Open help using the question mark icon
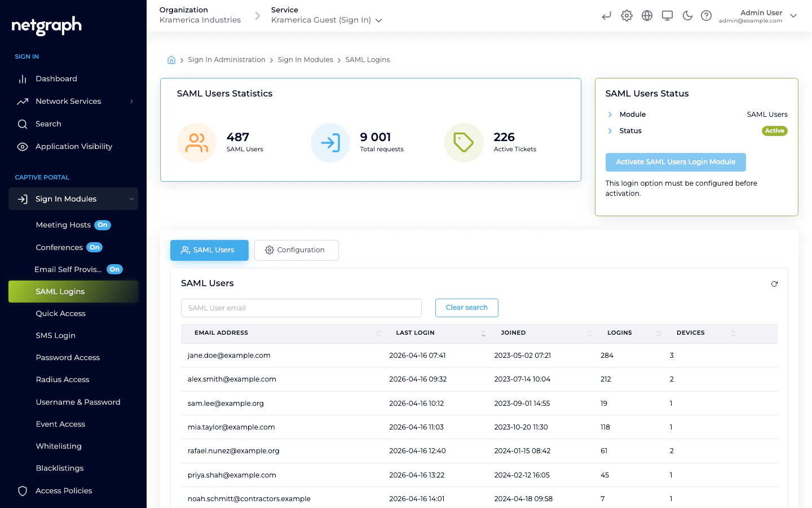The image size is (812, 508). click(707, 16)
